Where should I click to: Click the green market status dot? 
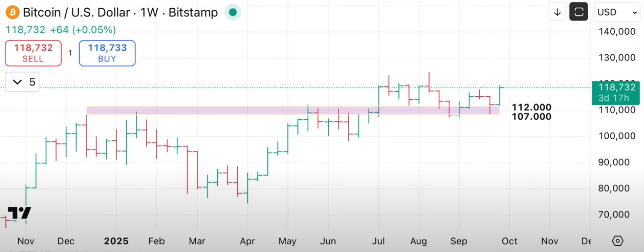click(231, 12)
